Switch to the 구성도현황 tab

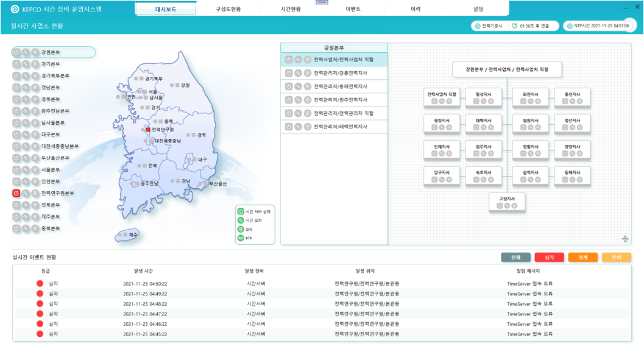pyautogui.click(x=228, y=9)
